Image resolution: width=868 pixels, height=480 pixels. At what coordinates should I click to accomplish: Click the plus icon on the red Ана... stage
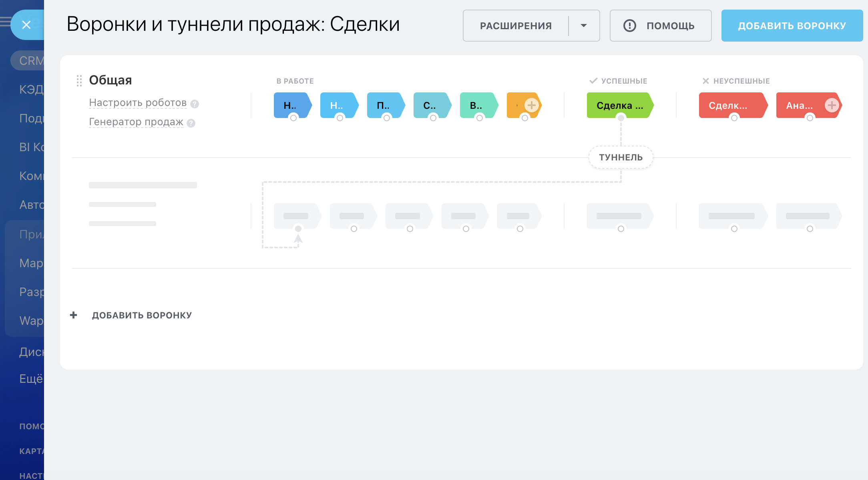click(832, 105)
